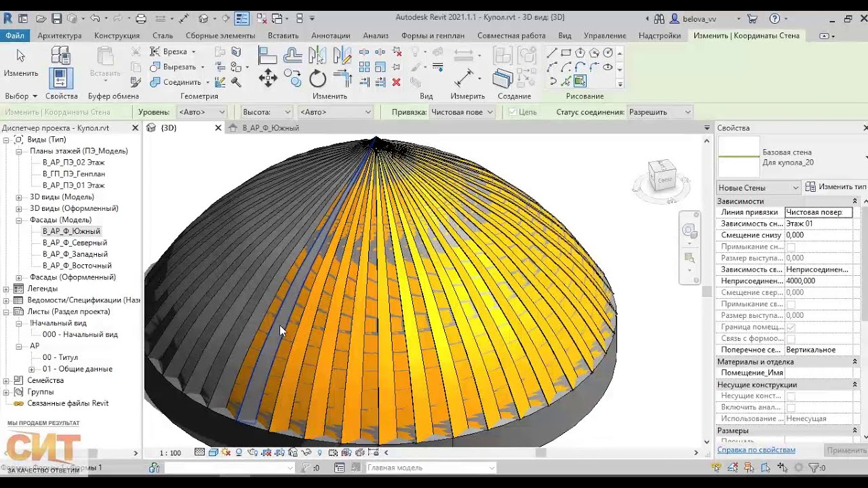Select the Move tool

(268, 79)
